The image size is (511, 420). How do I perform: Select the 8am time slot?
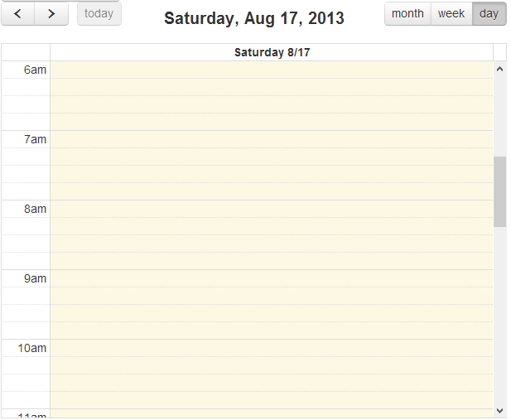click(x=272, y=209)
